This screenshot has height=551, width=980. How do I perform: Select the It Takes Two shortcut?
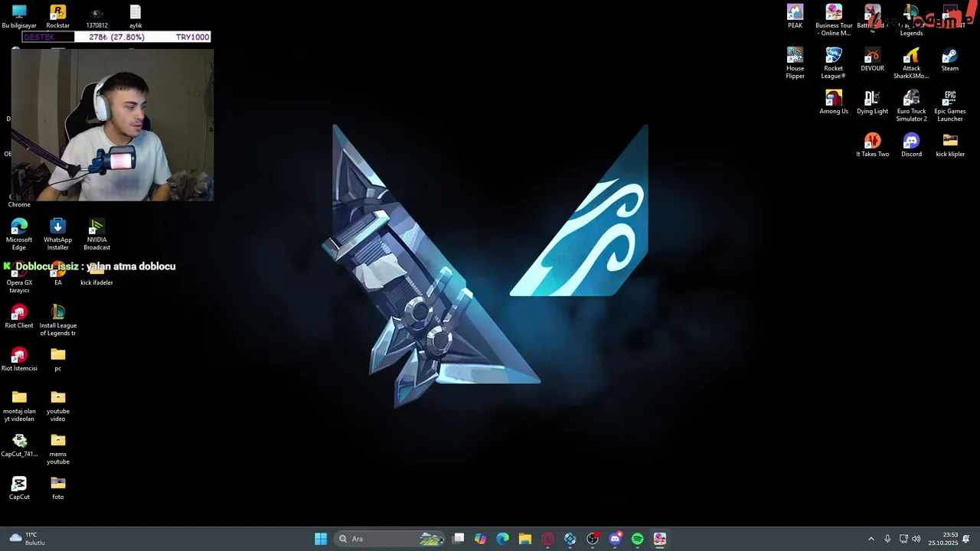tap(872, 145)
